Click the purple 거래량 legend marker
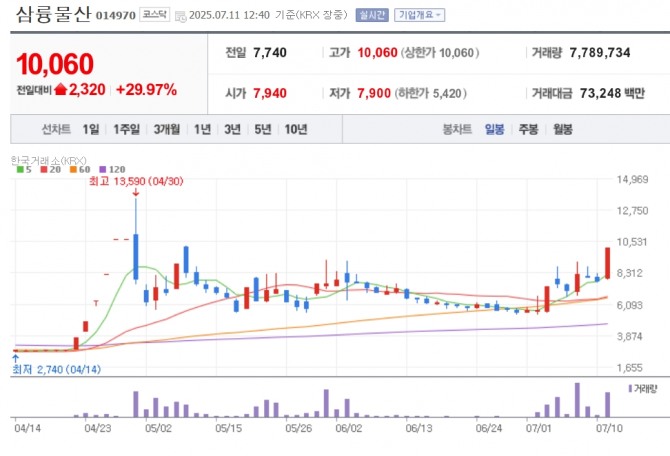Image resolution: width=670 pixels, height=456 pixels. tap(630, 388)
